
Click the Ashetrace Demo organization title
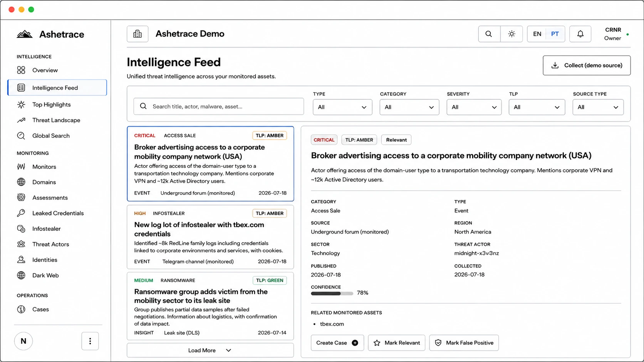click(190, 34)
